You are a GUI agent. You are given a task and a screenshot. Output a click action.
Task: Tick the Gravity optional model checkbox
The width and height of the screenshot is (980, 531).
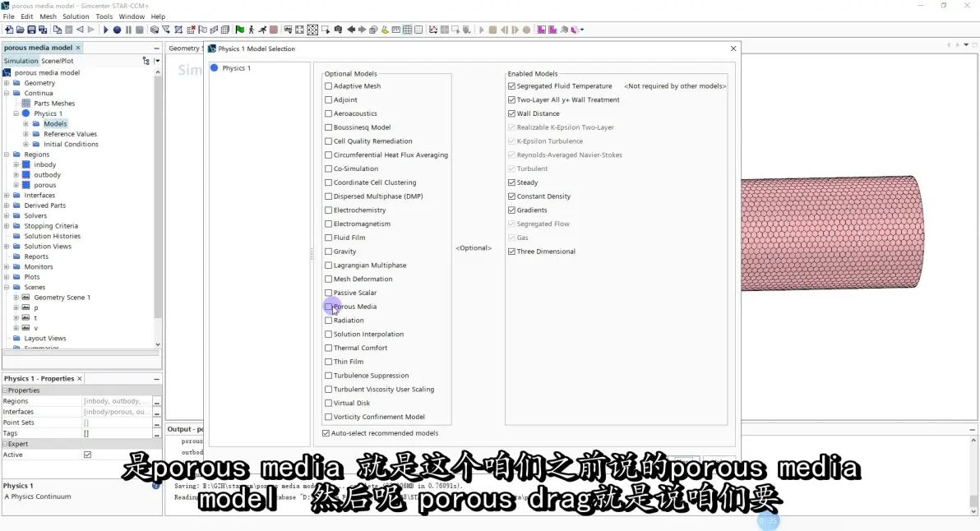coord(329,252)
